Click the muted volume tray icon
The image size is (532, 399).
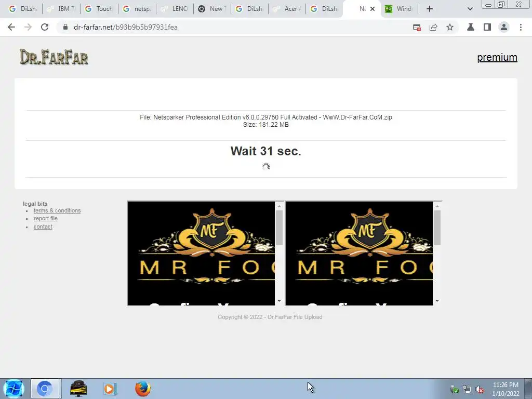coord(480,390)
